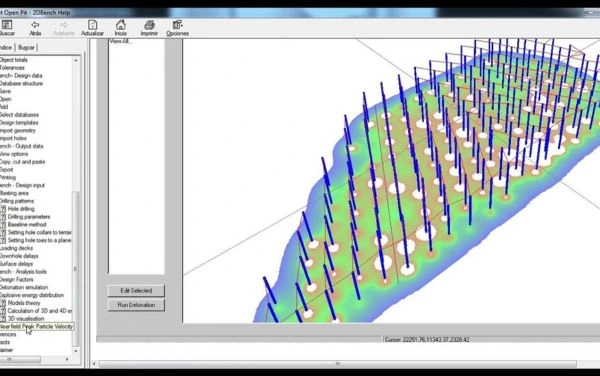Click contents horizontal scroll right arrow
Screen dimensions: 600x376
[x=67, y=360]
